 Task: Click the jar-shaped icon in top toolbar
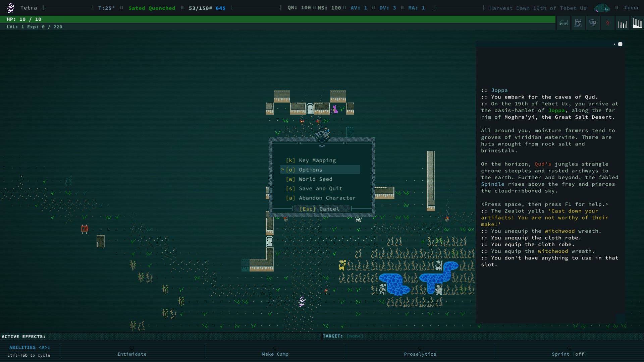(x=578, y=23)
